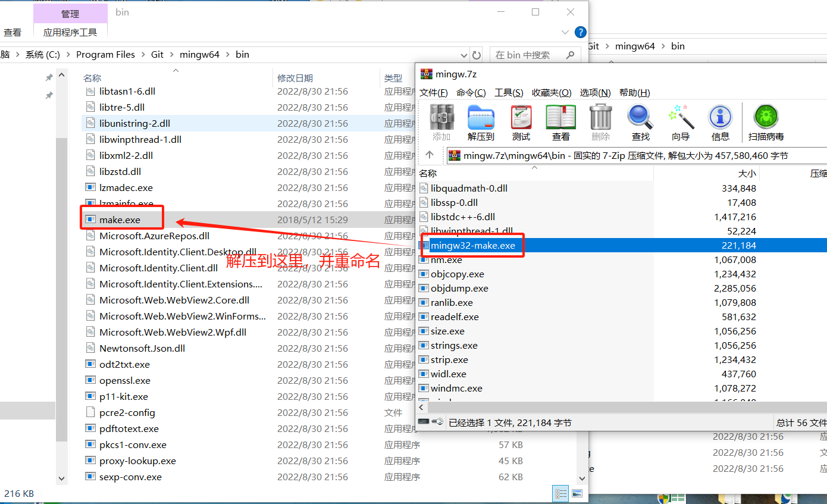Screen dimensions: 827x504
Task: Expand the mingw64 breadcrumb arrow
Action: 228,55
